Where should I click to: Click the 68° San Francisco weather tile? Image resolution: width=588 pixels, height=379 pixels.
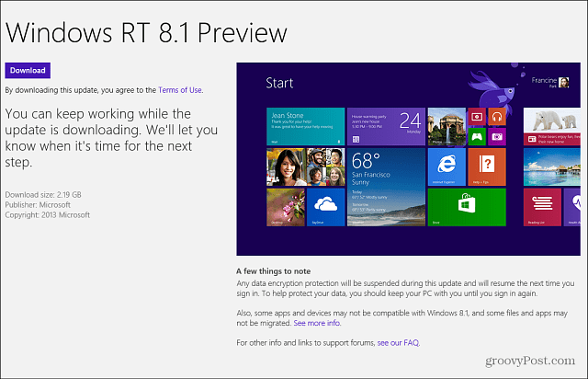click(386, 187)
